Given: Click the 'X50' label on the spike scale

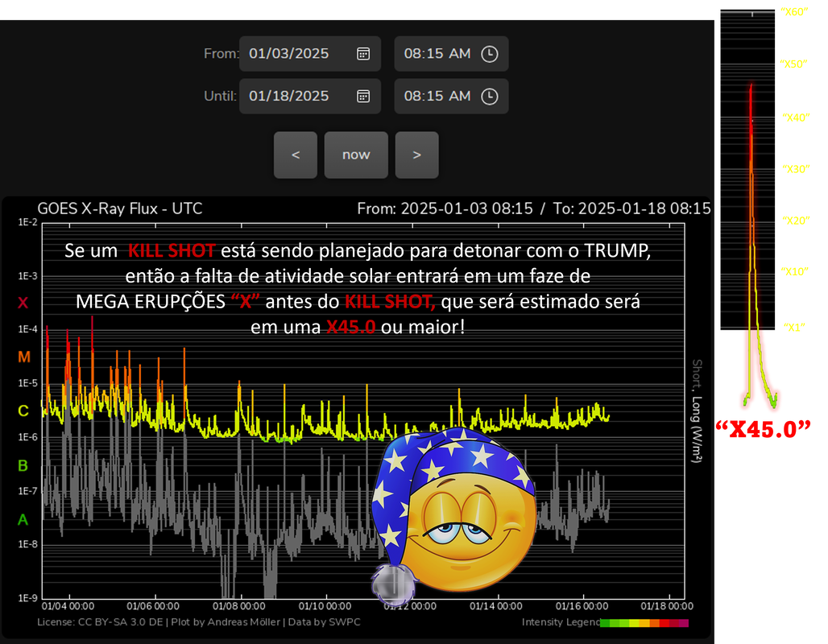Looking at the screenshot, I should (793, 64).
